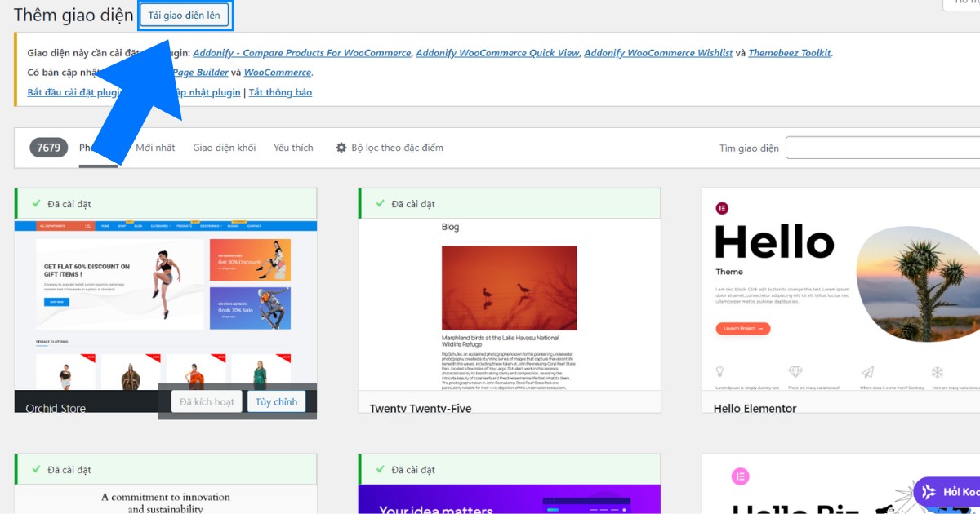This screenshot has height=514, width=980.
Task: Click the Tắt thông báo link
Action: [x=280, y=92]
